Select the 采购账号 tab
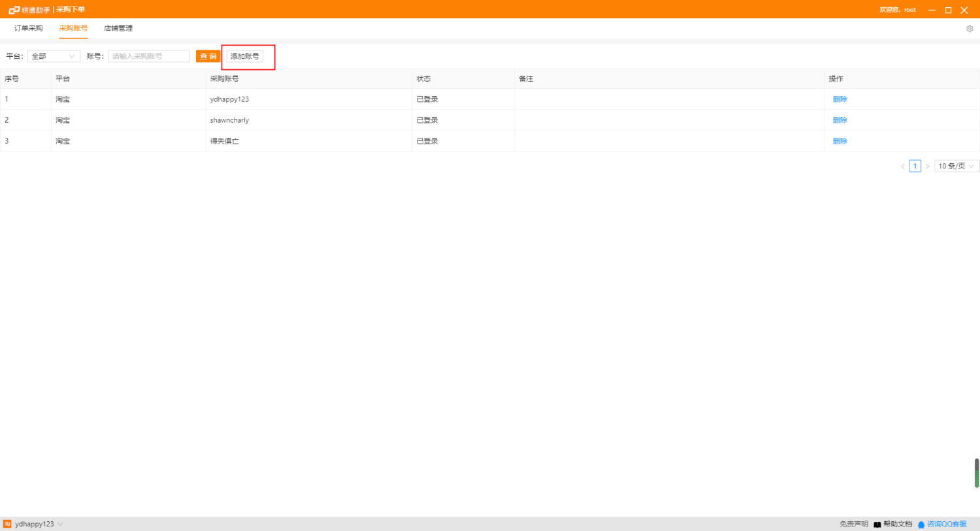This screenshot has height=531, width=980. (73, 28)
